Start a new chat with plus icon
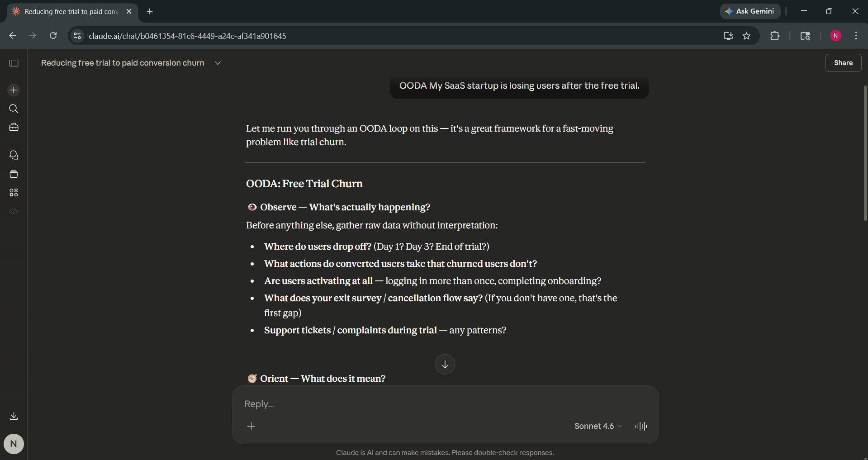Viewport: 868px width, 460px height. tap(14, 90)
